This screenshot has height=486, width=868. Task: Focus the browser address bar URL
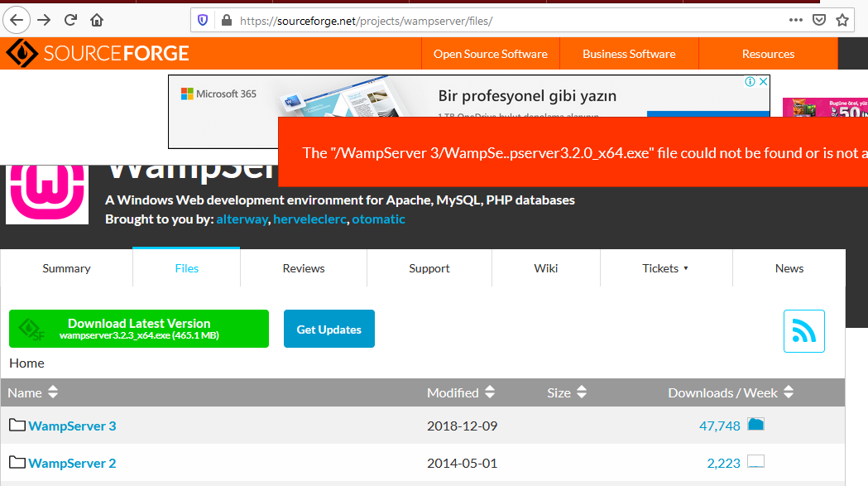[x=366, y=21]
